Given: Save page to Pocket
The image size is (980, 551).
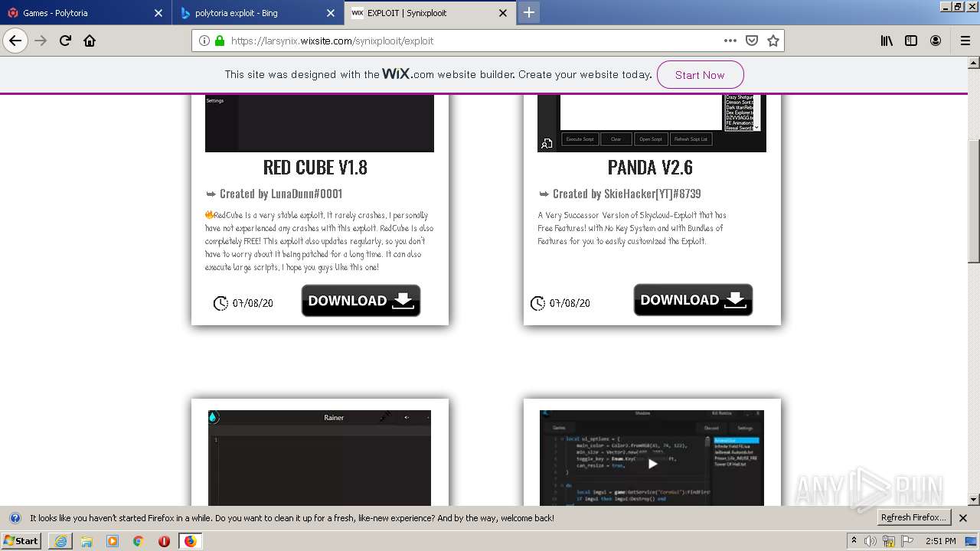Looking at the screenshot, I should (x=752, y=41).
